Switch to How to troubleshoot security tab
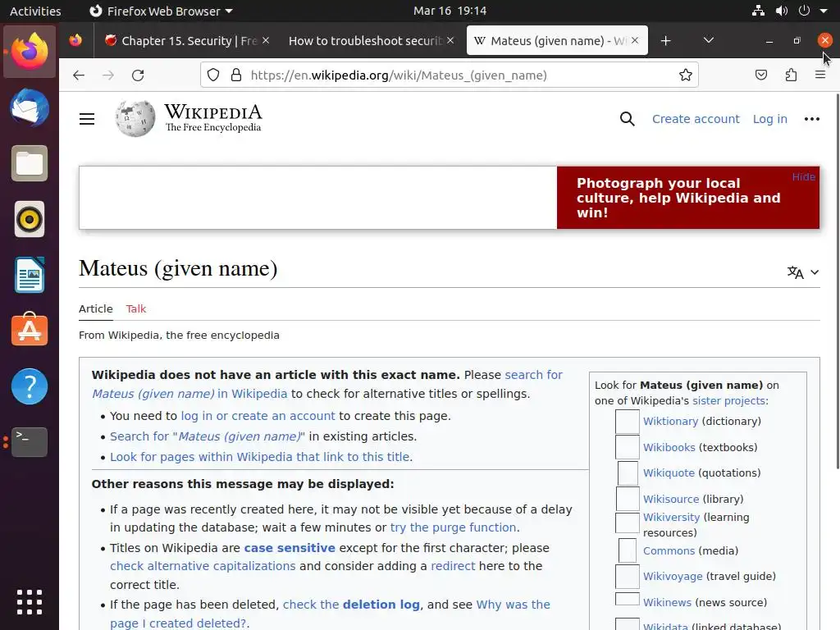 pyautogui.click(x=365, y=41)
